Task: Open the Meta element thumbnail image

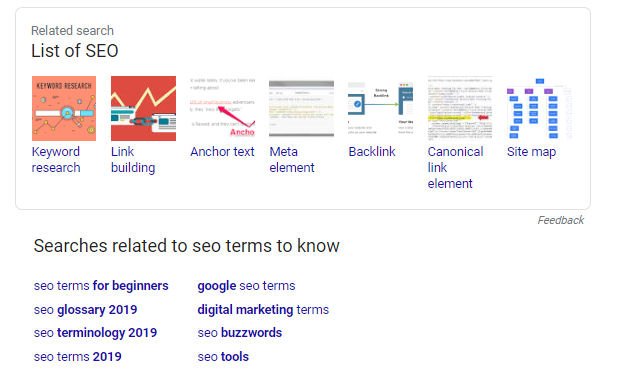Action: tap(302, 108)
